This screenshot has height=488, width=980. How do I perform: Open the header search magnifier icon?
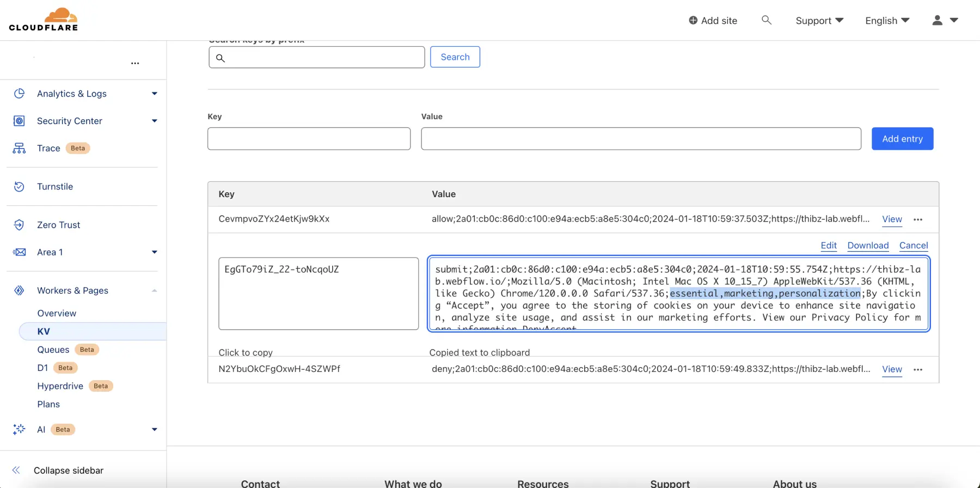tap(767, 20)
